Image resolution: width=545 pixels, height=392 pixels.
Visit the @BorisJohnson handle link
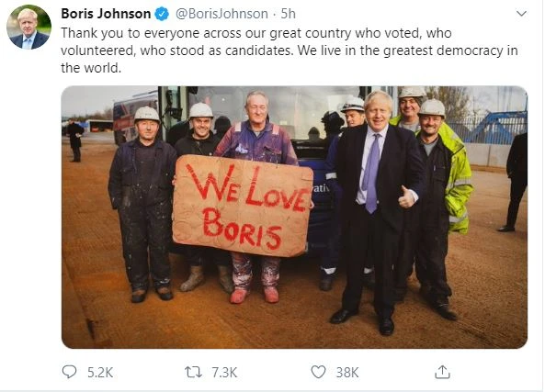point(221,14)
